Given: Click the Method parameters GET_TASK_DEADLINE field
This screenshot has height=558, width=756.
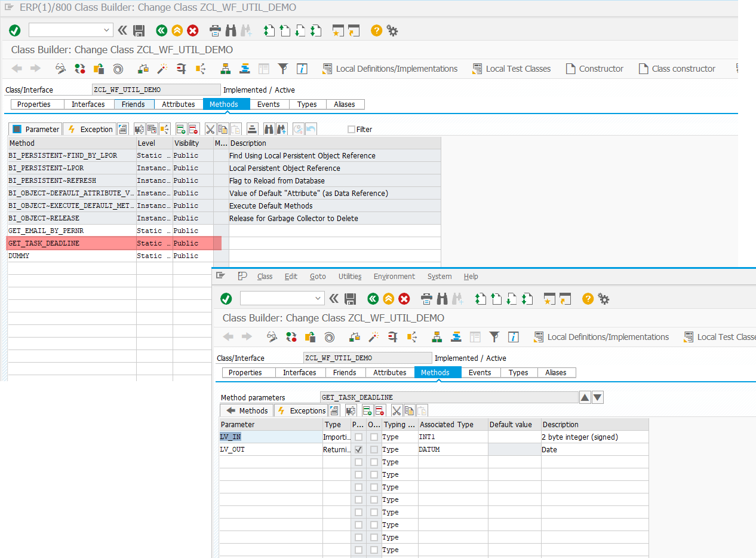Looking at the screenshot, I should pos(449,397).
